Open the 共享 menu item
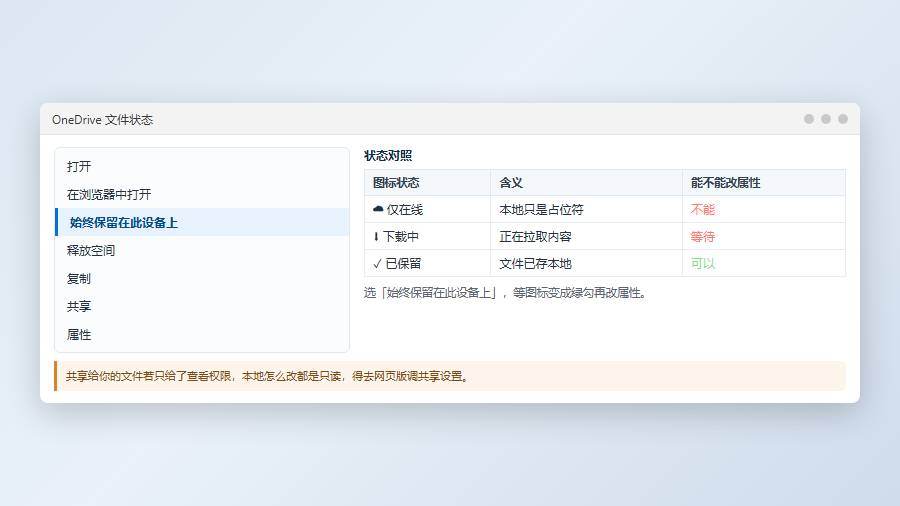Viewport: 900px width, 506px height. pos(202,306)
